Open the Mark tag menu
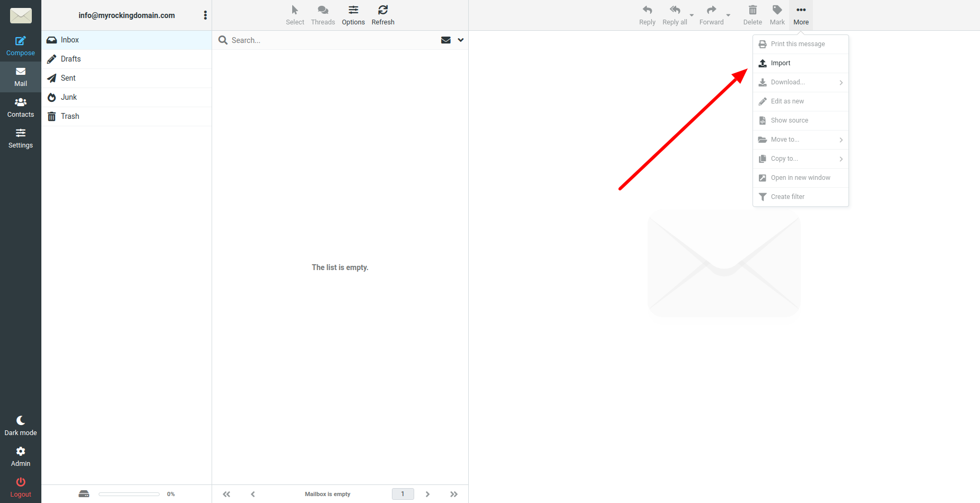This screenshot has height=503, width=980. pyautogui.click(x=777, y=15)
